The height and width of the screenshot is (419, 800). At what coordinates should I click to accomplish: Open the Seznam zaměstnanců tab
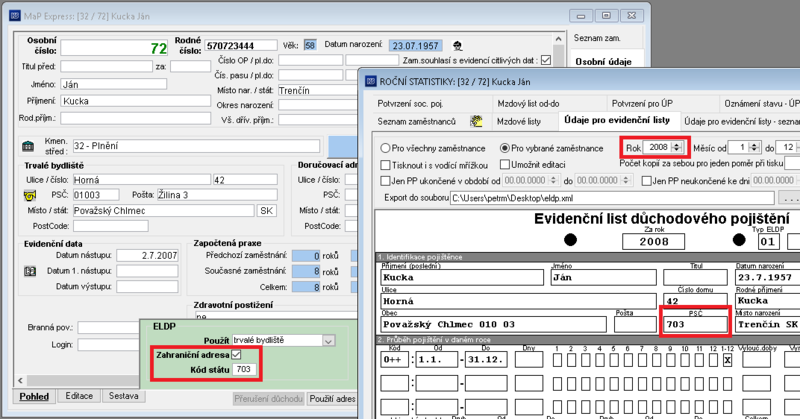417,121
